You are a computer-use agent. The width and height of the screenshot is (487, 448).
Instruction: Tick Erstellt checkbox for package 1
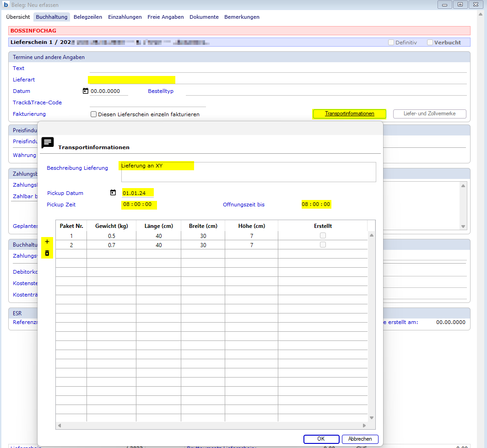tap(323, 236)
